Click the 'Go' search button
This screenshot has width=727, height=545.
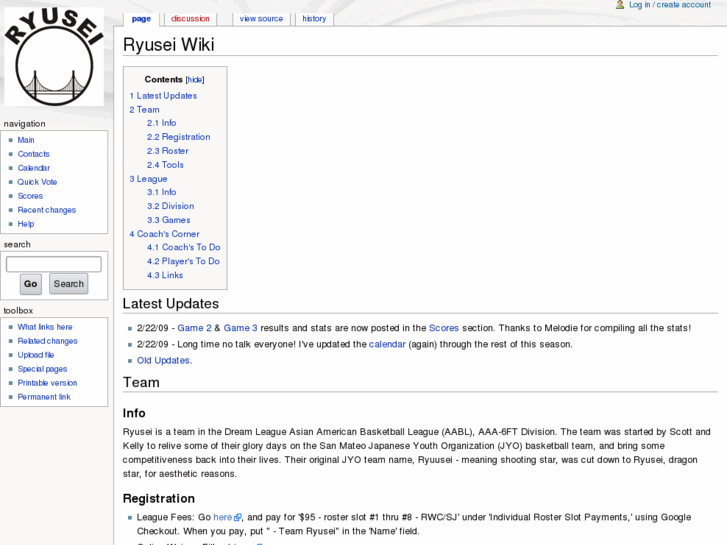click(x=31, y=284)
